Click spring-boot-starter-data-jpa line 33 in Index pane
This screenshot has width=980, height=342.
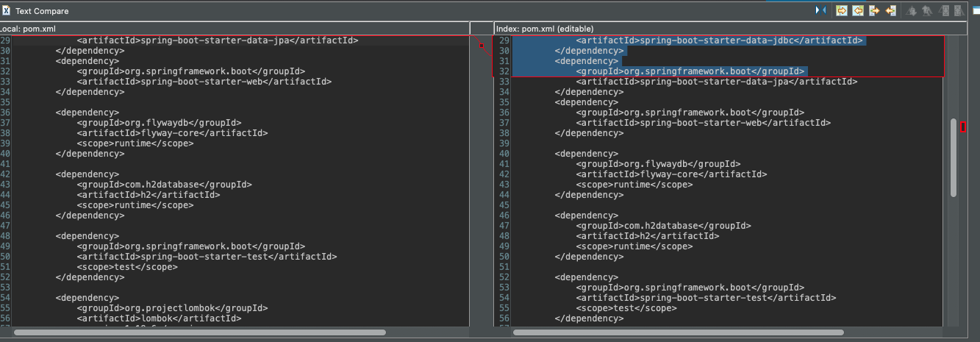(716, 82)
